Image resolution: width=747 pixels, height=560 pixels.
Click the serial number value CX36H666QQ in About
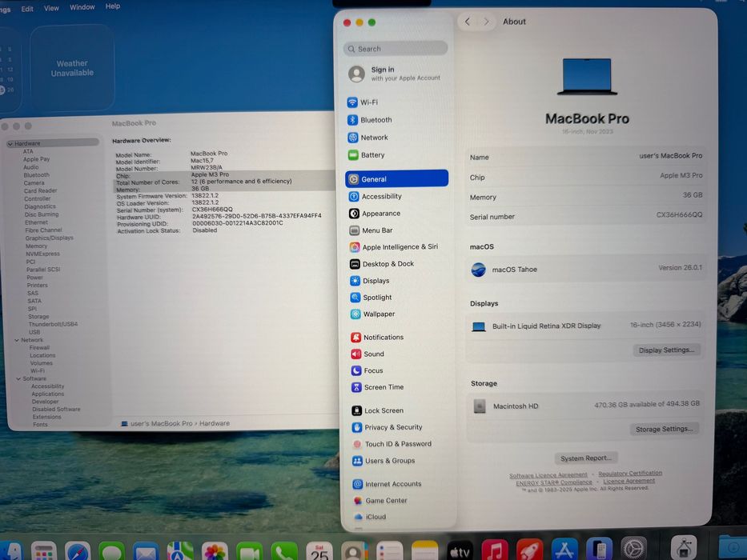pyautogui.click(x=679, y=214)
